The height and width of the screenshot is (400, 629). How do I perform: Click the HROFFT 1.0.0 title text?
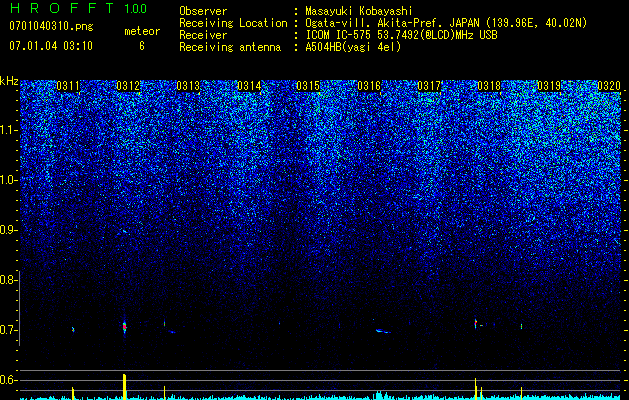[79, 8]
